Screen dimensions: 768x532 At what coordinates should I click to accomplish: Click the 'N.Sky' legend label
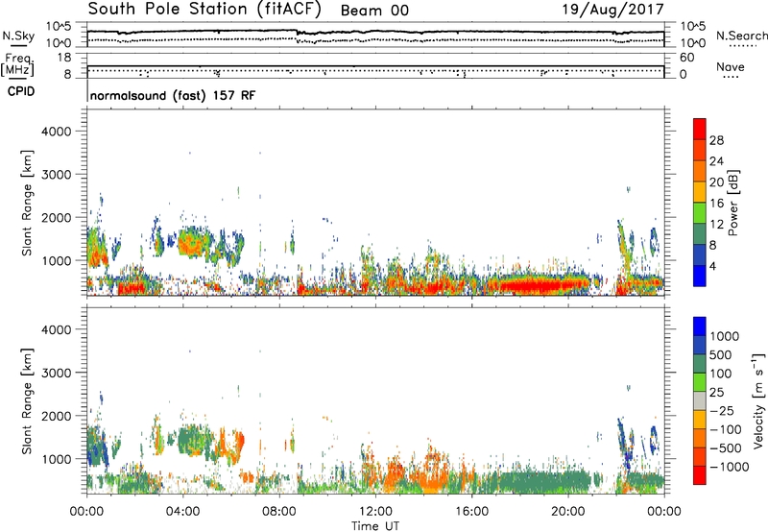click(x=18, y=36)
